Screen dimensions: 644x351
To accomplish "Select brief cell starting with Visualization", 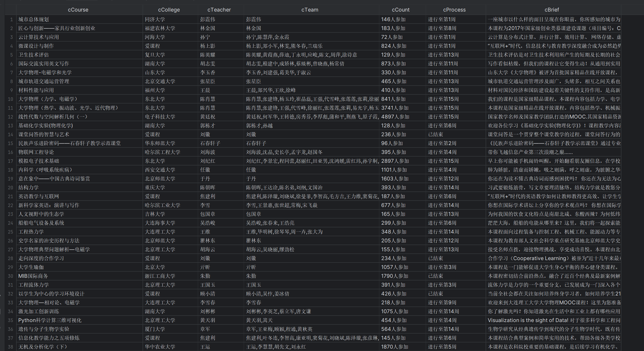I will [x=554, y=320].
